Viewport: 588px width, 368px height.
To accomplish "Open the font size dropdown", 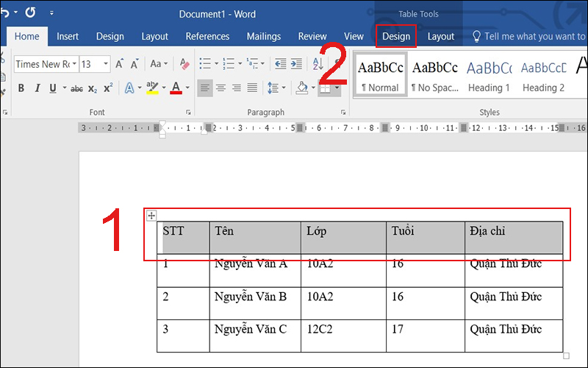I will click(x=106, y=64).
